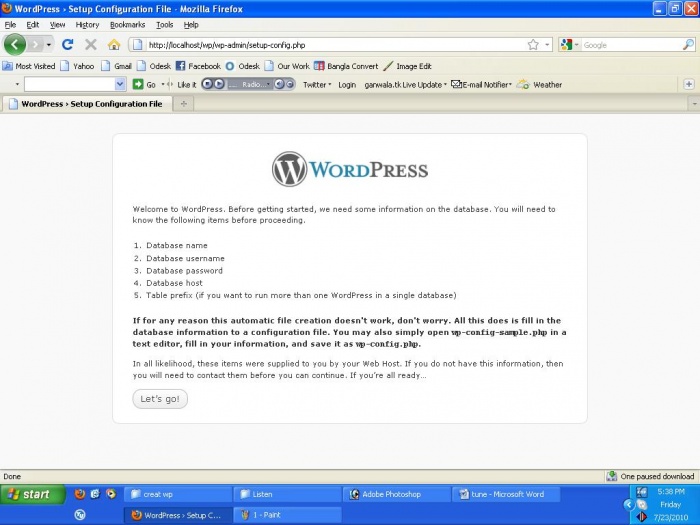The width and height of the screenshot is (700, 525).
Task: Open the home page via house icon
Action: tap(114, 44)
